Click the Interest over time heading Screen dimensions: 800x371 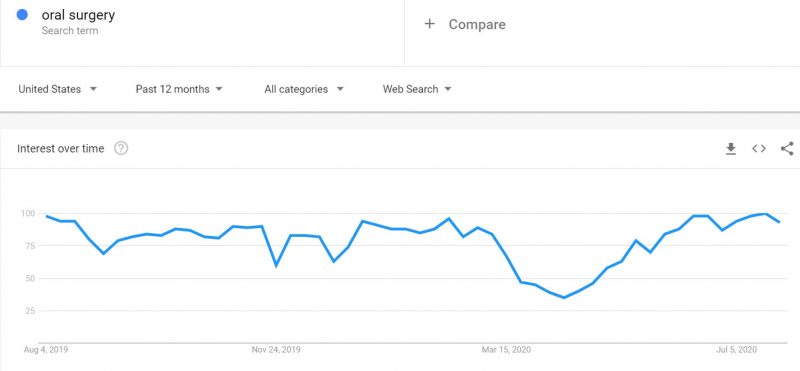pos(61,149)
